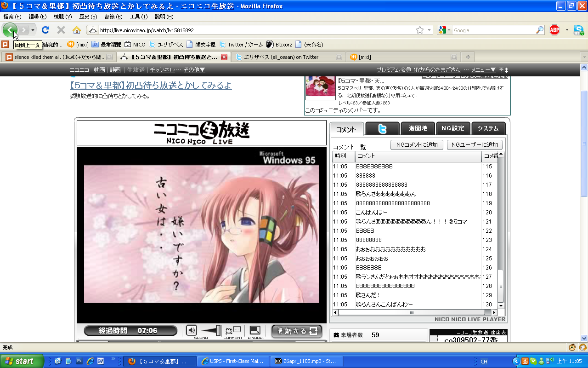
Task: Click the NGコメントに追加 button
Action: tap(417, 145)
